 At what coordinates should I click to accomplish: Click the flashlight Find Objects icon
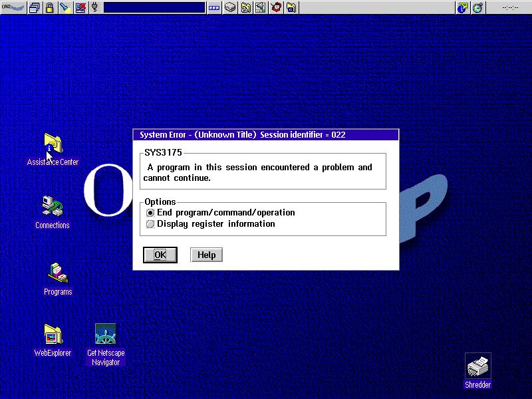[x=65, y=7]
